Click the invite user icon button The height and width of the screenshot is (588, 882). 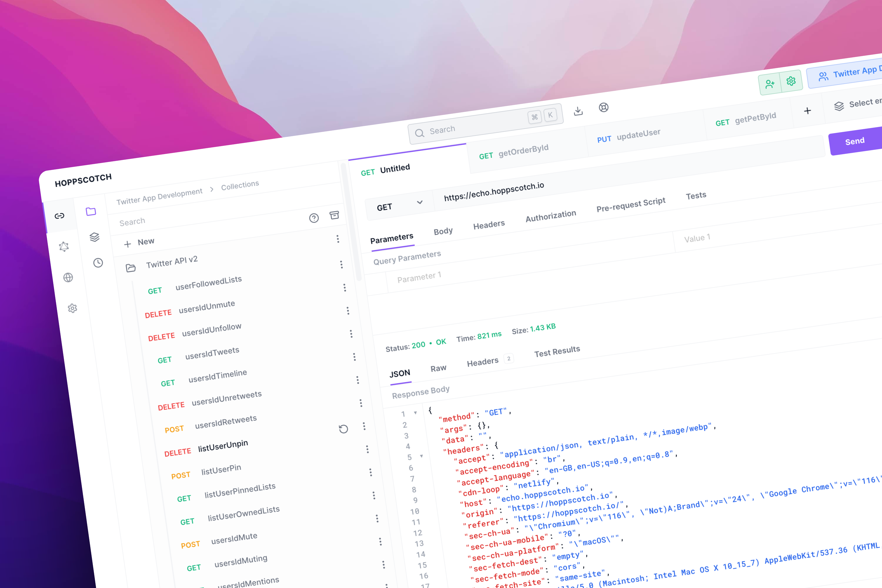pyautogui.click(x=770, y=84)
